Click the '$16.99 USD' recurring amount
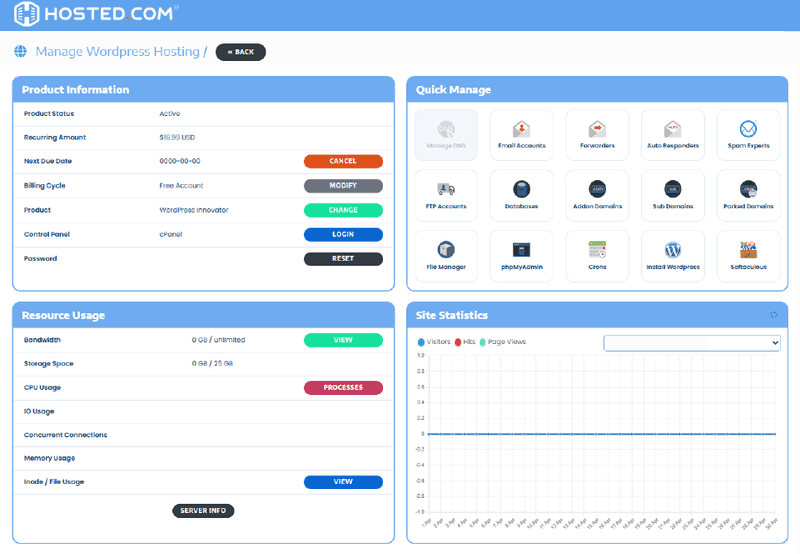The image size is (800, 554). point(177,137)
